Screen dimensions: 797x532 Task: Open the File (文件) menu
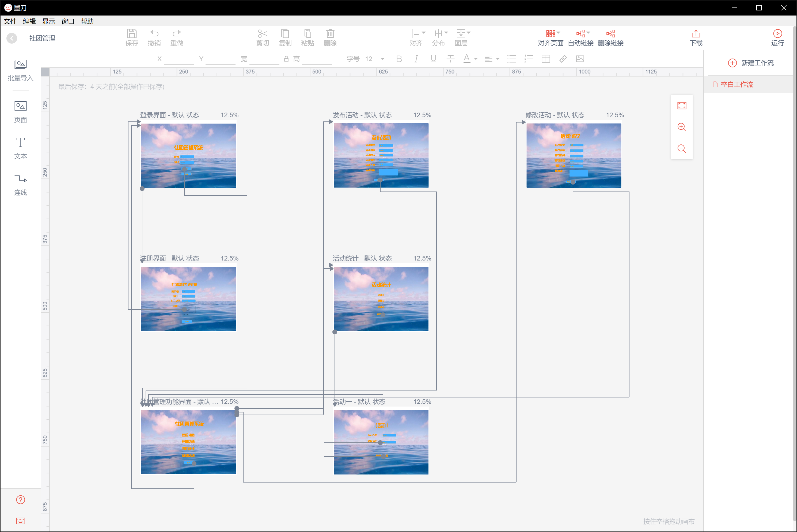coord(10,21)
